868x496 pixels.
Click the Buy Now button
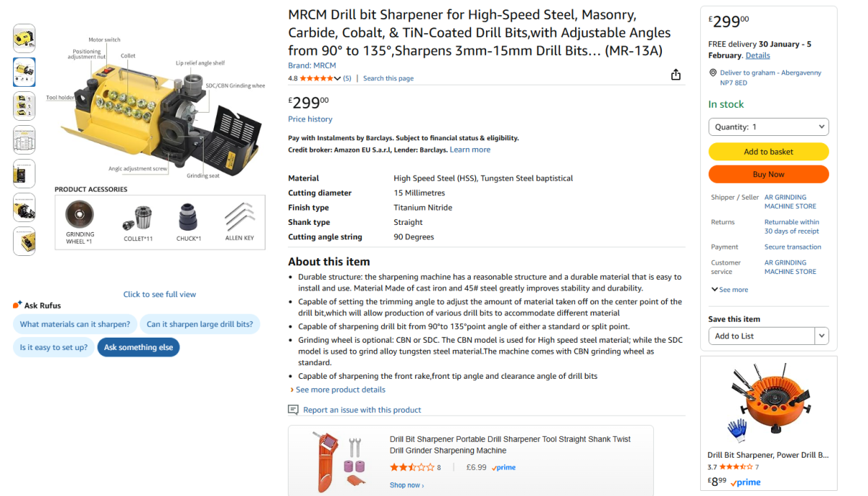coord(768,174)
